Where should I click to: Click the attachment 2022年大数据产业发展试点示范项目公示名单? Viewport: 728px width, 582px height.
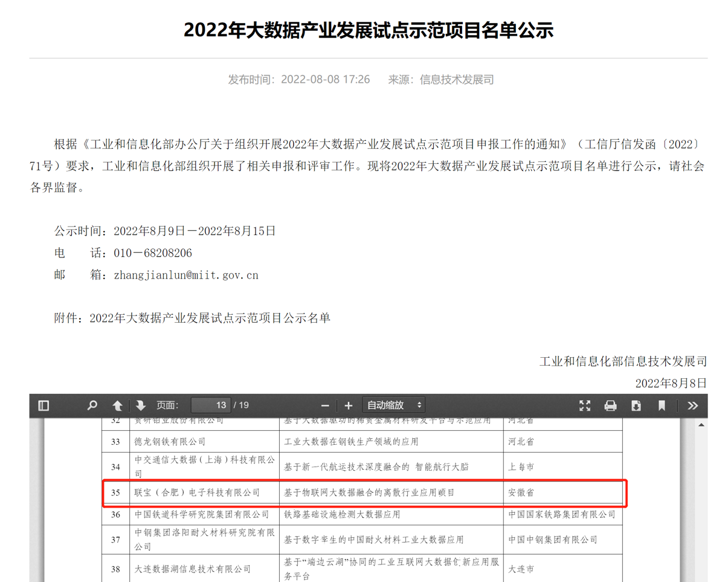coord(210,318)
